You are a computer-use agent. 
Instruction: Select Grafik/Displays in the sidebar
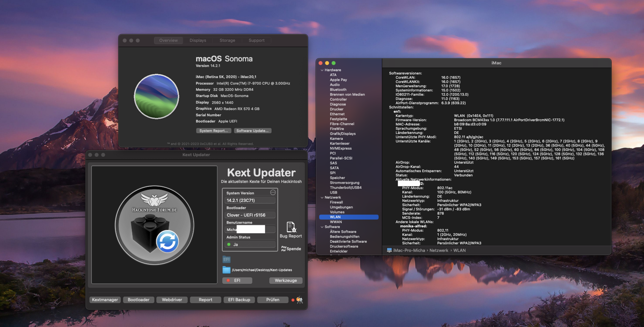[343, 134]
